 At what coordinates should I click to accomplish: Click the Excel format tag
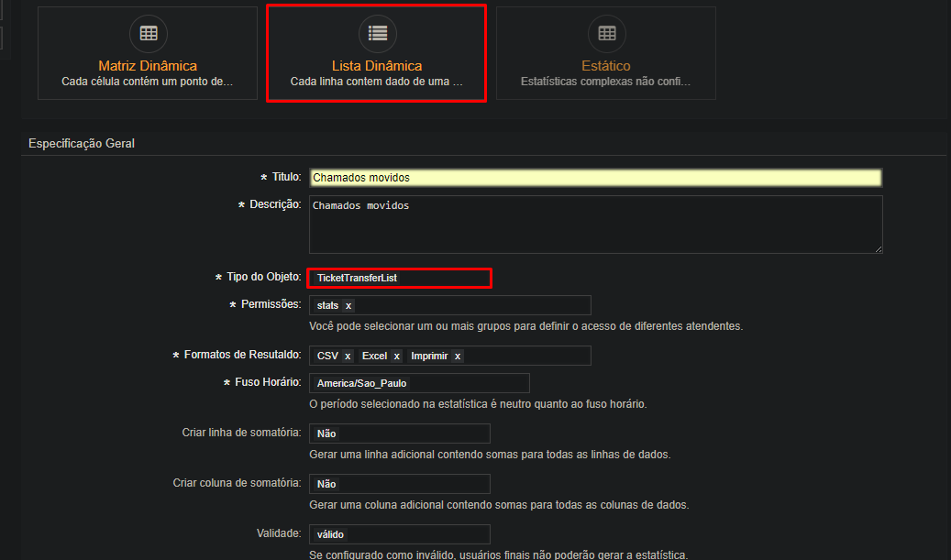[x=374, y=356]
